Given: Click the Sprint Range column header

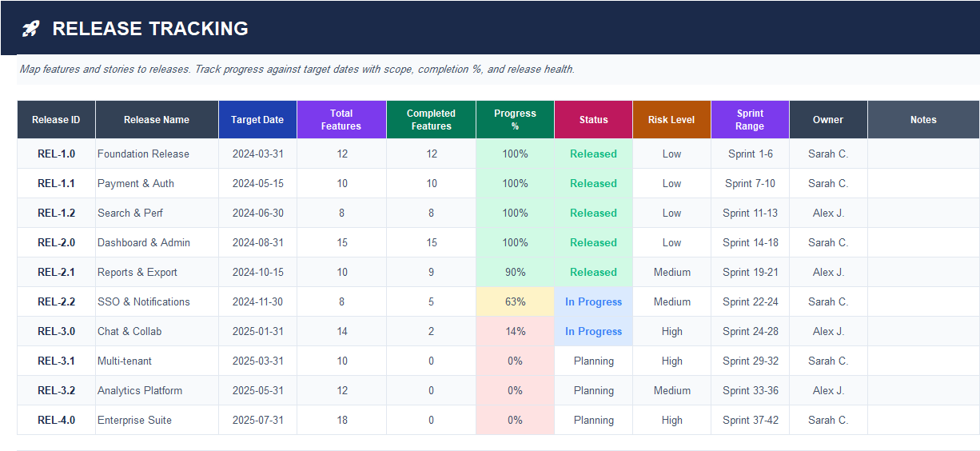Looking at the screenshot, I should point(750,120).
